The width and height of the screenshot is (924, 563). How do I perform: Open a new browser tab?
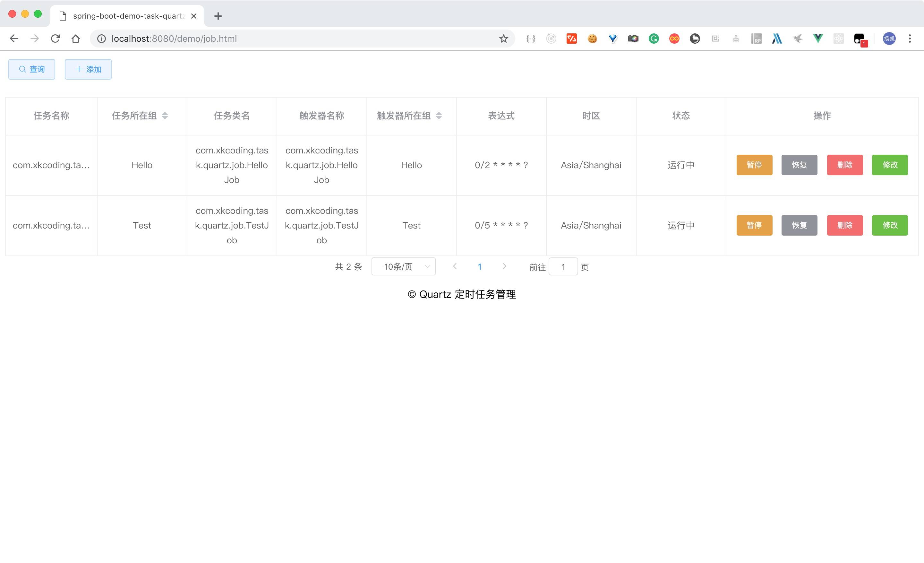[218, 16]
